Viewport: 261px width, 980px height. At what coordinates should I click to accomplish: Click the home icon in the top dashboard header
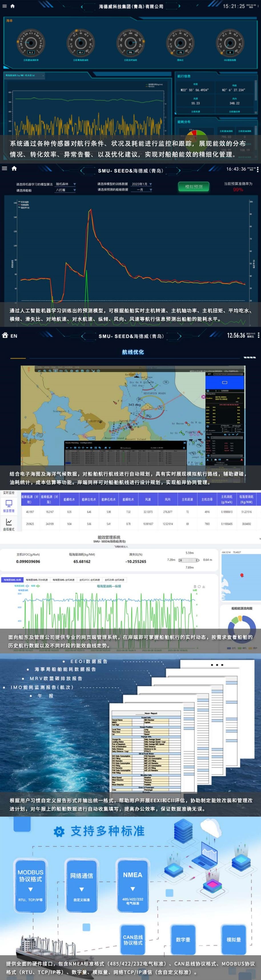pyautogui.click(x=13, y=6)
